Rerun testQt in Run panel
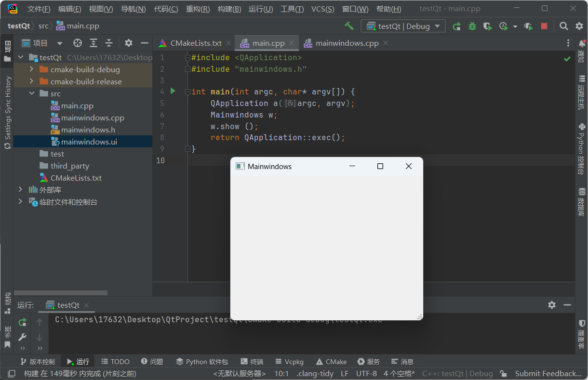The image size is (588, 380). (x=22, y=322)
